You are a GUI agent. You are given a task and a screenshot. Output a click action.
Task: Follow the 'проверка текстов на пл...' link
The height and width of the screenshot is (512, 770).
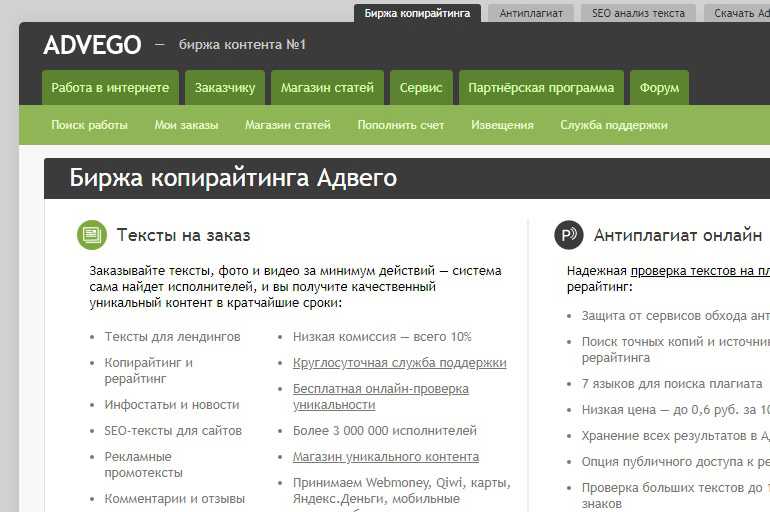[700, 271]
